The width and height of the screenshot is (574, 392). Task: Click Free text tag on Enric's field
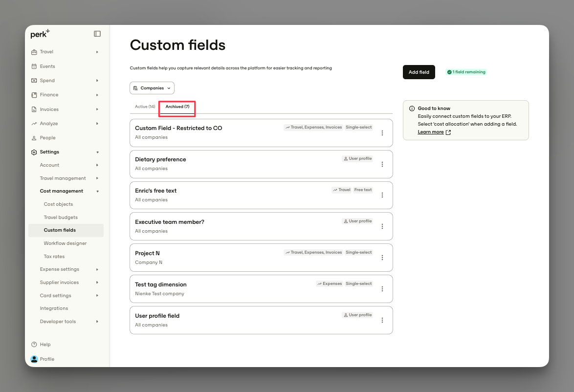(x=363, y=190)
